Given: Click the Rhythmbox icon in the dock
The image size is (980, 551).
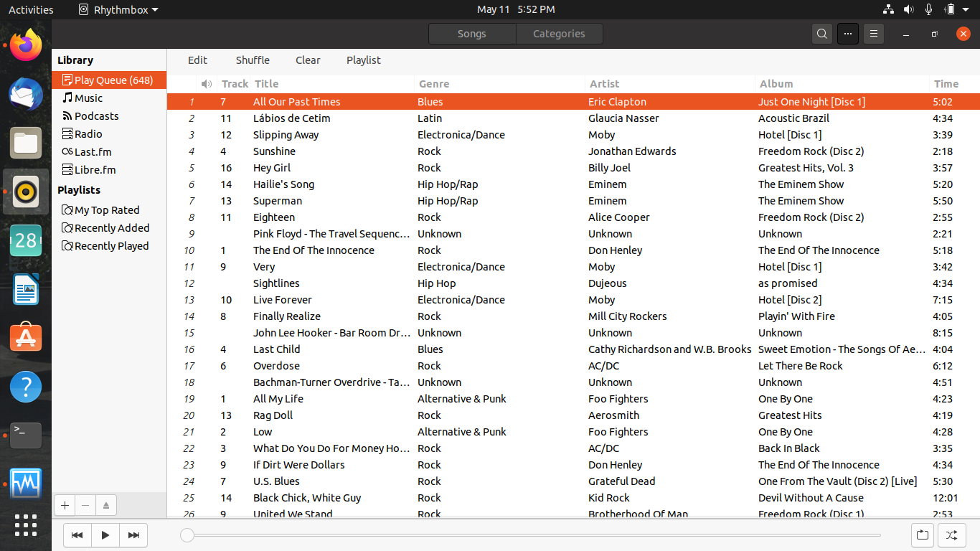Looking at the screenshot, I should point(26,192).
